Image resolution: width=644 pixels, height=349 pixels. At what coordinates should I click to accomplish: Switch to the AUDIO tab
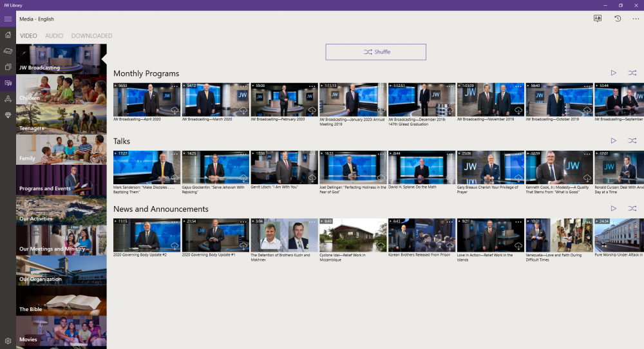[54, 36]
